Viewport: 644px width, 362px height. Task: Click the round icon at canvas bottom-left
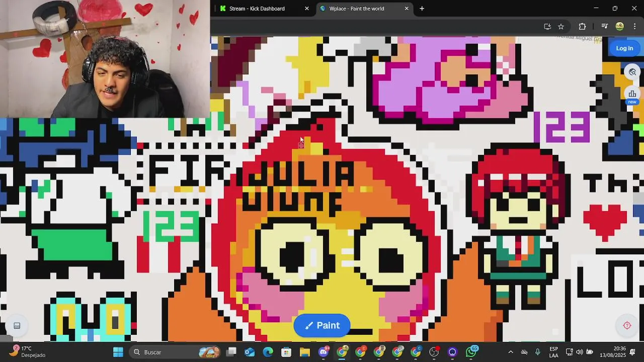click(x=17, y=326)
